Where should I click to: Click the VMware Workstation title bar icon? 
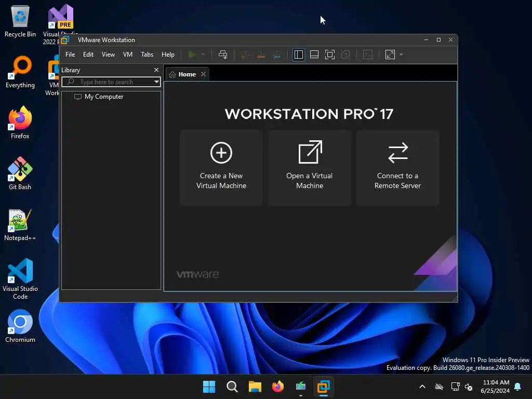(x=65, y=40)
